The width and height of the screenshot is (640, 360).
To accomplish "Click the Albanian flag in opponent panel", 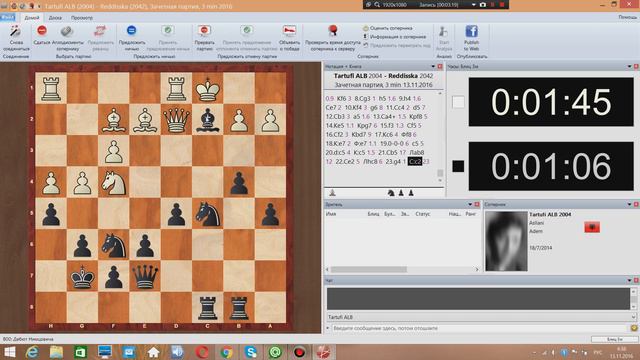I will pyautogui.click(x=592, y=227).
